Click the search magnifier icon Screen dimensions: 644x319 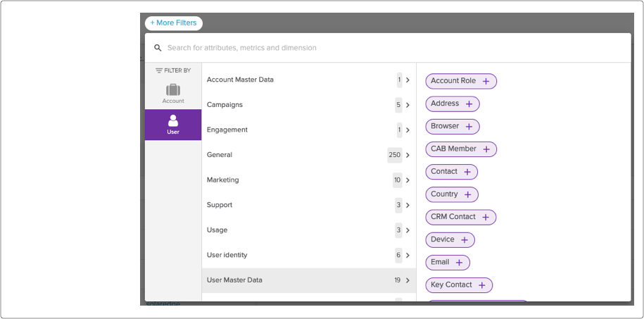pyautogui.click(x=158, y=48)
